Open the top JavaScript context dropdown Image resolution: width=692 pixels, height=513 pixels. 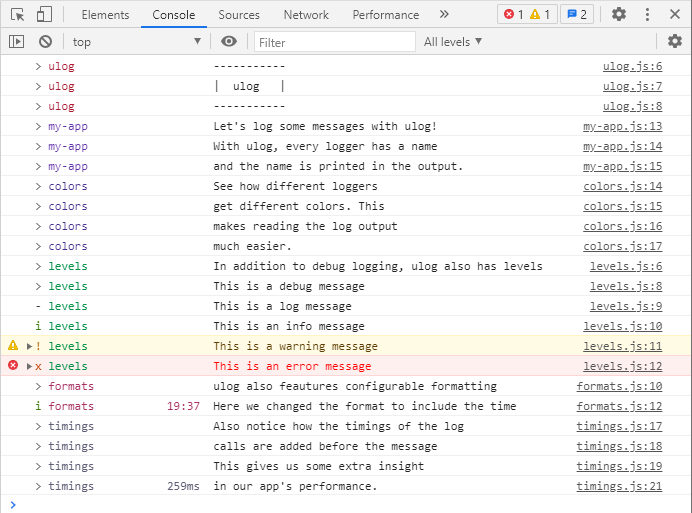[137, 42]
